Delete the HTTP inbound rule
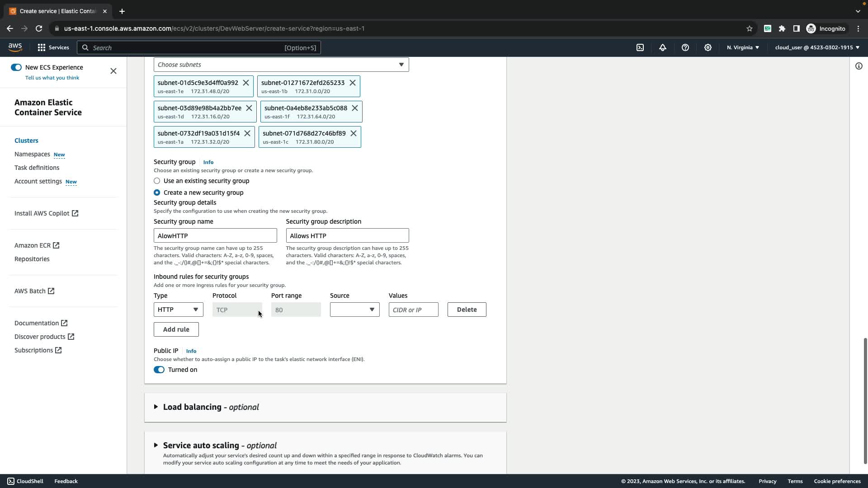This screenshot has width=868, height=488. click(467, 310)
